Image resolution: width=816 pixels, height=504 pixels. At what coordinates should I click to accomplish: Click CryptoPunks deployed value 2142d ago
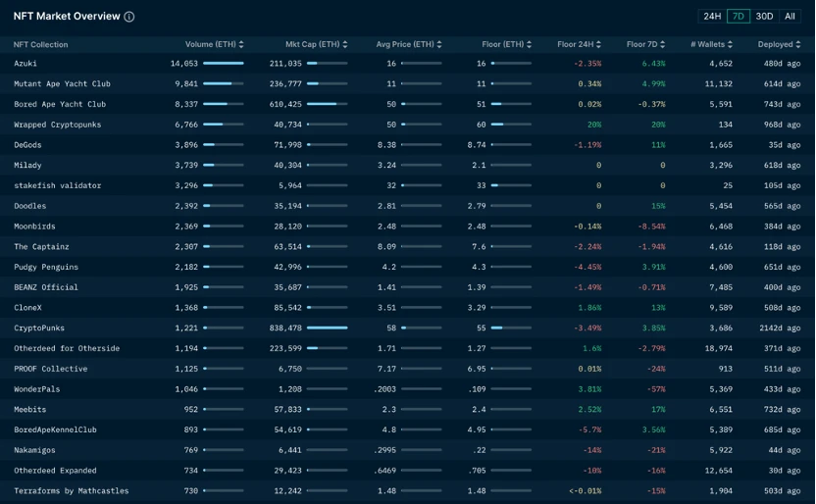pyautogui.click(x=780, y=328)
